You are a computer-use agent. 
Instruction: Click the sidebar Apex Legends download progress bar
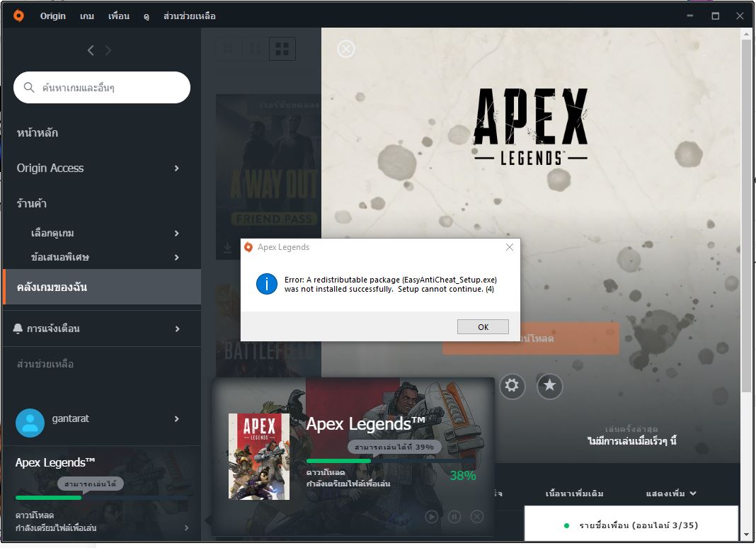pos(101,497)
